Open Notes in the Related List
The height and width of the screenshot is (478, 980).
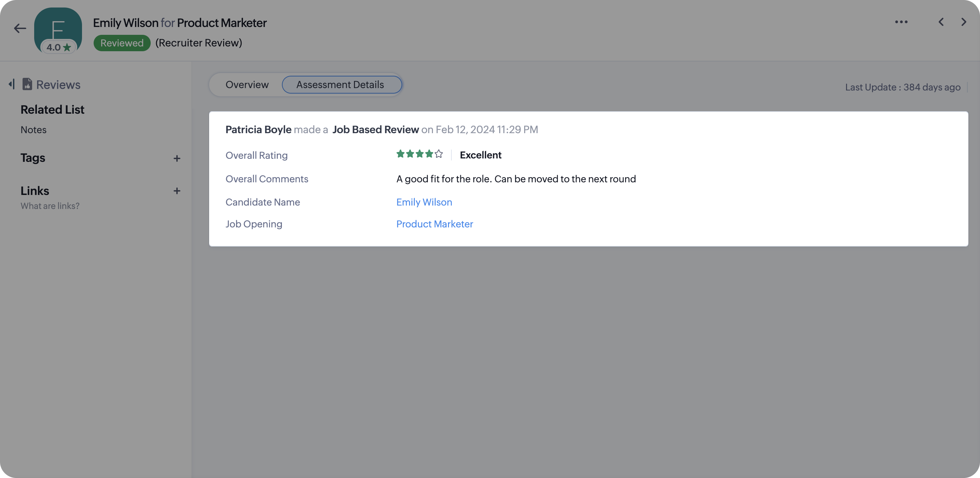(x=33, y=130)
